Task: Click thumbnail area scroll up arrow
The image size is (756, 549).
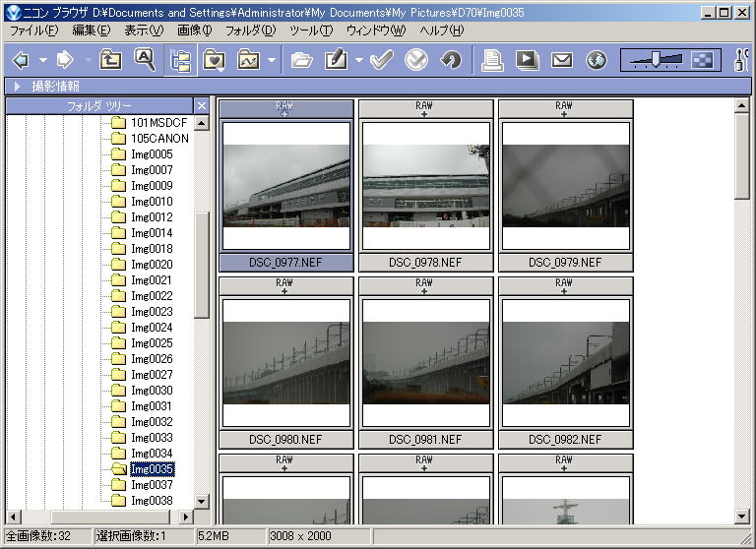Action: pos(742,104)
